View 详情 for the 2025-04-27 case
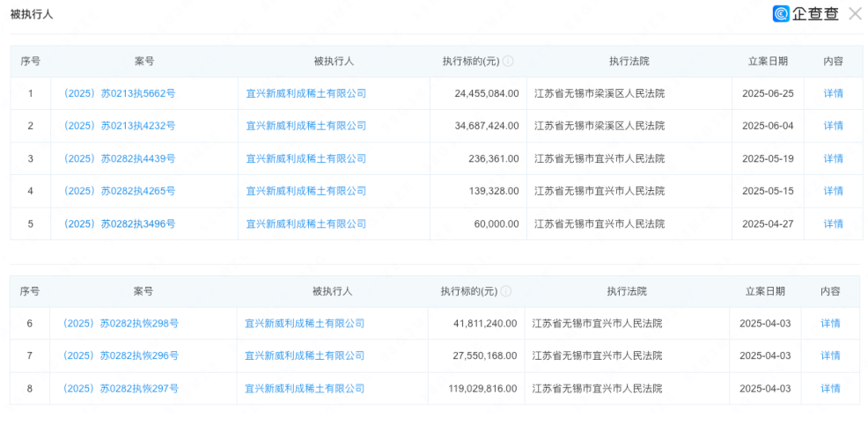The image size is (868, 424). [833, 224]
